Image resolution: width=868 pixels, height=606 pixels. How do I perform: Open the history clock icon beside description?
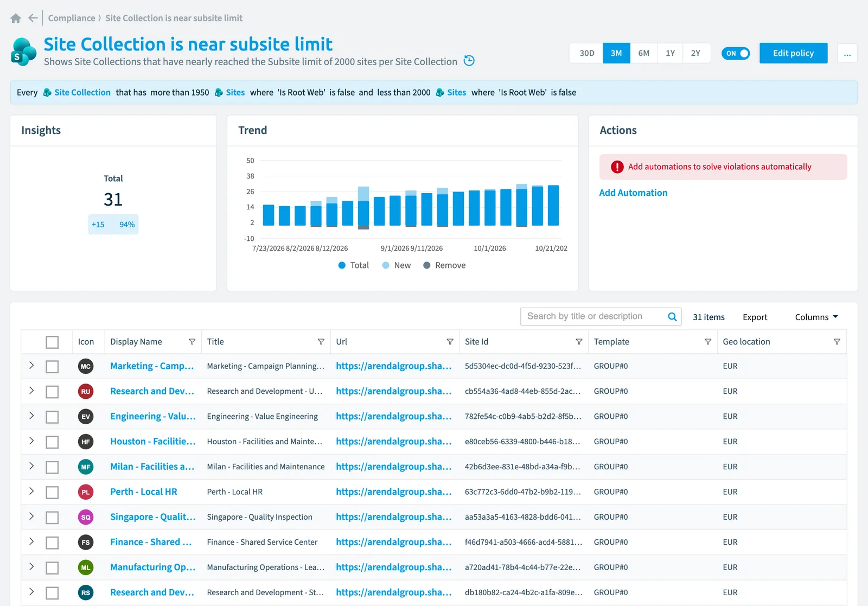469,61
